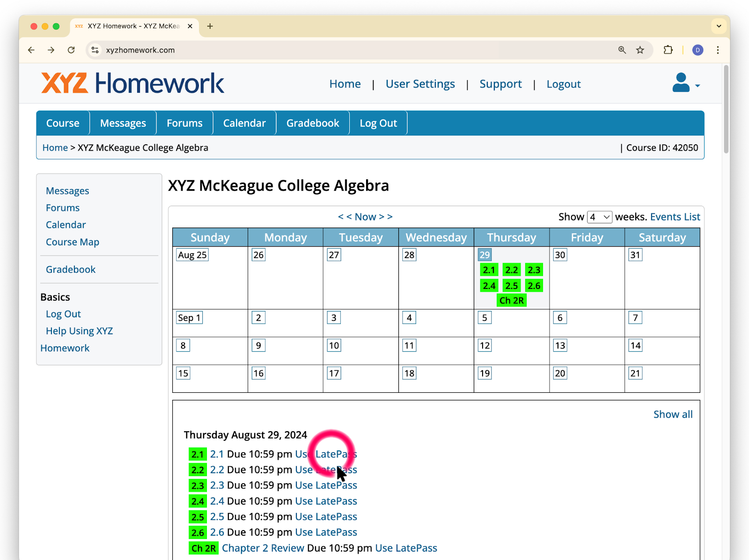Open the Support link
This screenshot has height=560, width=749.
[500, 84]
